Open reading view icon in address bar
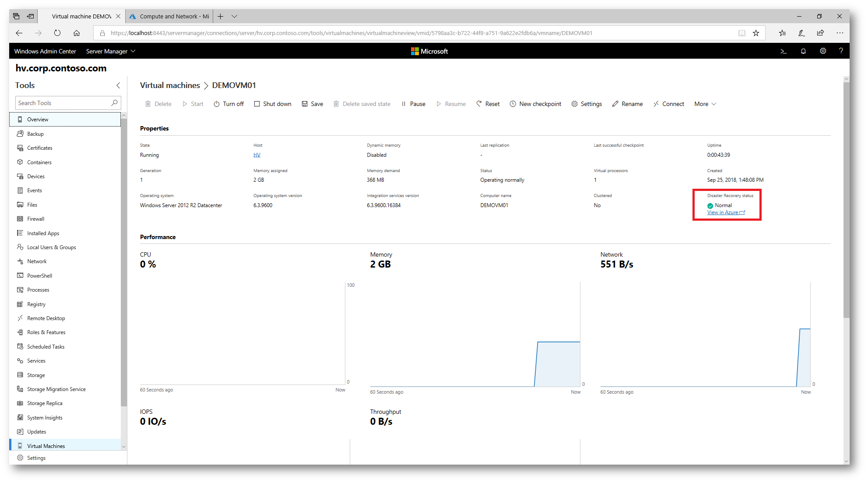This screenshot has height=483, width=868. click(742, 33)
